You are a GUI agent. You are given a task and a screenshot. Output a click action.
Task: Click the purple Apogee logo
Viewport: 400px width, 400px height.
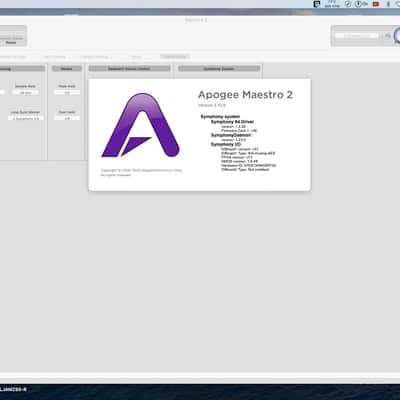pyautogui.click(x=140, y=125)
